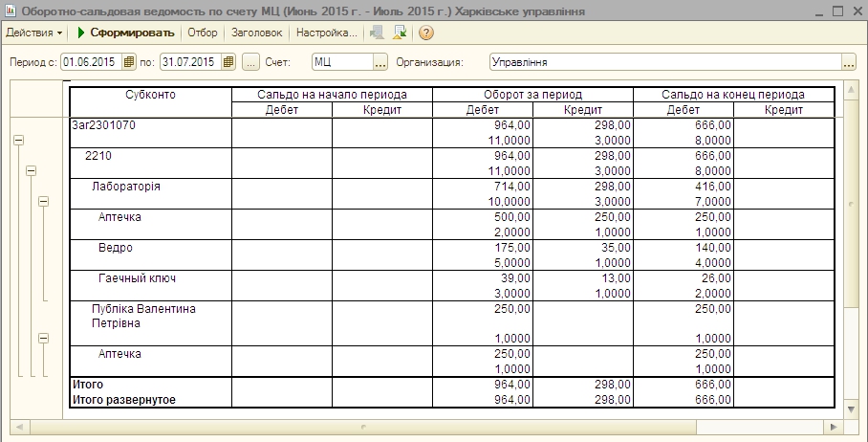Click the Субконто column header
The width and height of the screenshot is (868, 442).
point(150,95)
